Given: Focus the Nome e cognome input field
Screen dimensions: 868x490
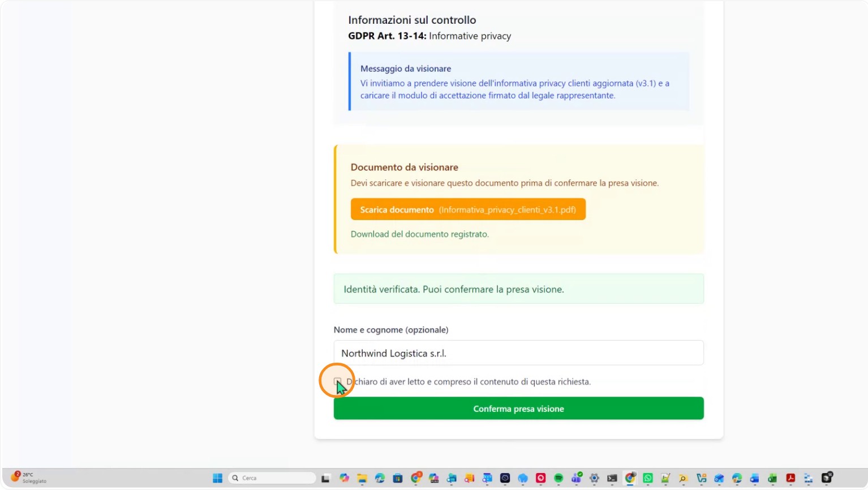Looking at the screenshot, I should pyautogui.click(x=518, y=353).
